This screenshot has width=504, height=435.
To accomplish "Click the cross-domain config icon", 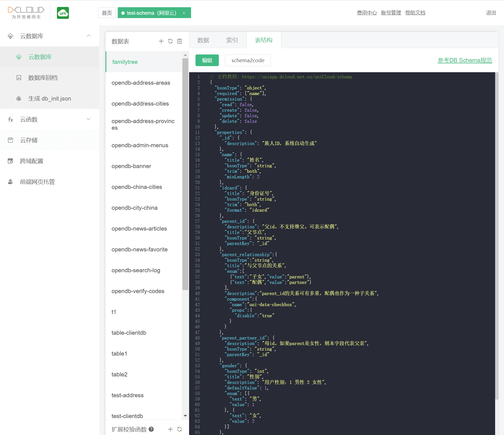I will (11, 161).
